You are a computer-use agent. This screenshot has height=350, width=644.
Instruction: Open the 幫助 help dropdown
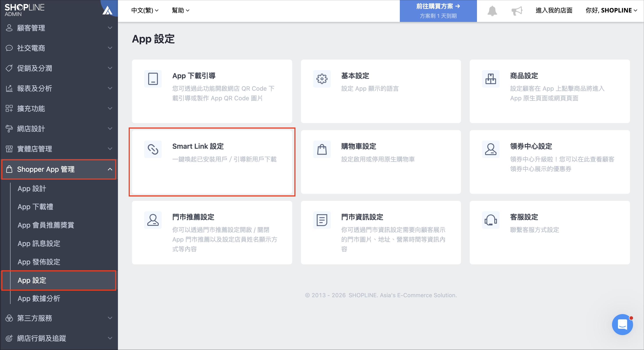[180, 10]
